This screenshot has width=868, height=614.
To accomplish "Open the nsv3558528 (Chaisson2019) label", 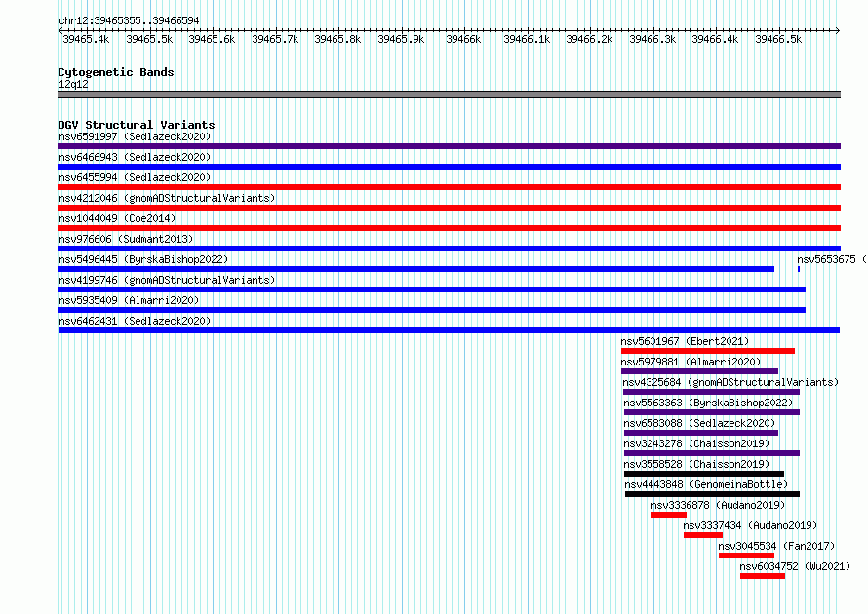I will point(696,464).
